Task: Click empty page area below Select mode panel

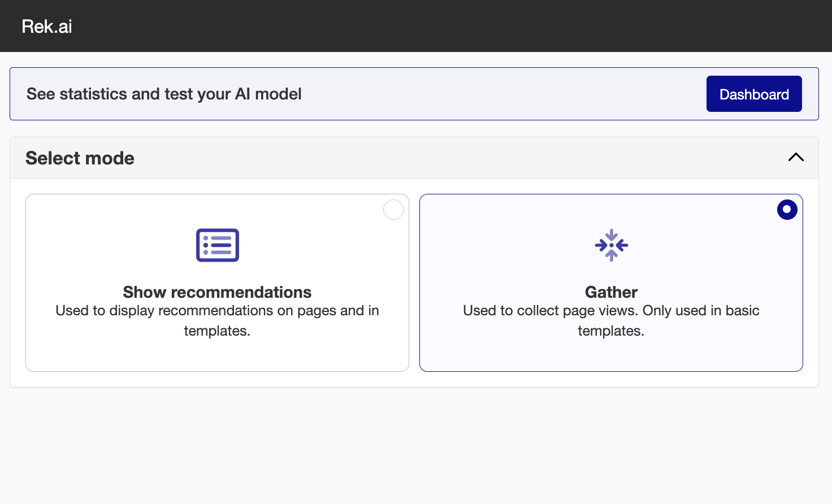Action: click(x=415, y=446)
